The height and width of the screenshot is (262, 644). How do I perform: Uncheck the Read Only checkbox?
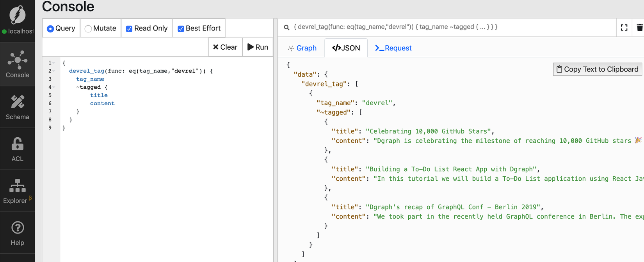click(129, 29)
